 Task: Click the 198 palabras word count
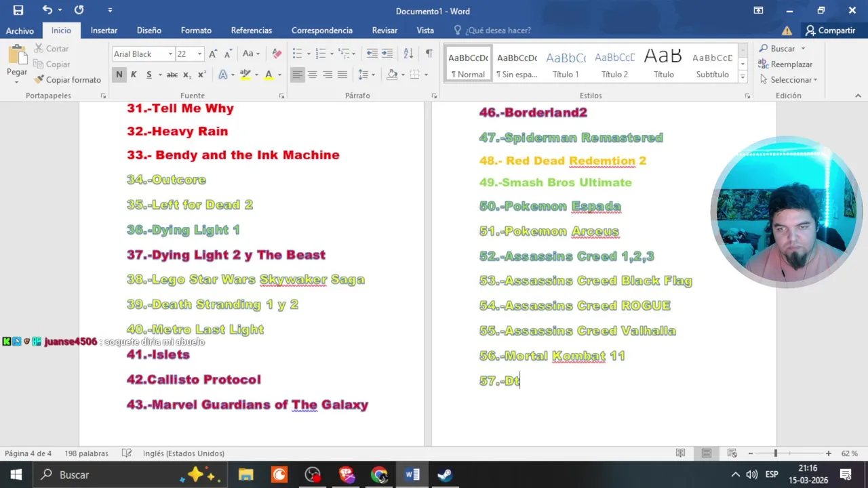point(86,453)
